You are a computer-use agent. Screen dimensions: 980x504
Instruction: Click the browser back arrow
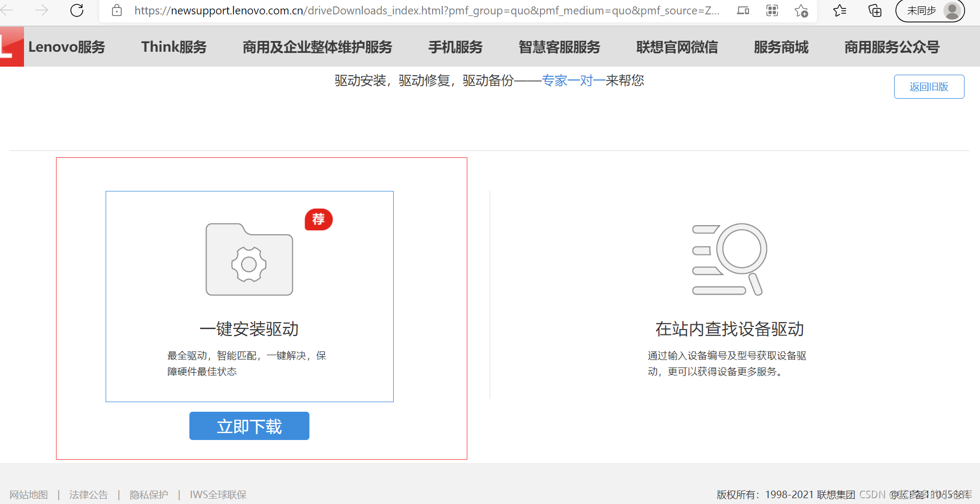pos(6,10)
